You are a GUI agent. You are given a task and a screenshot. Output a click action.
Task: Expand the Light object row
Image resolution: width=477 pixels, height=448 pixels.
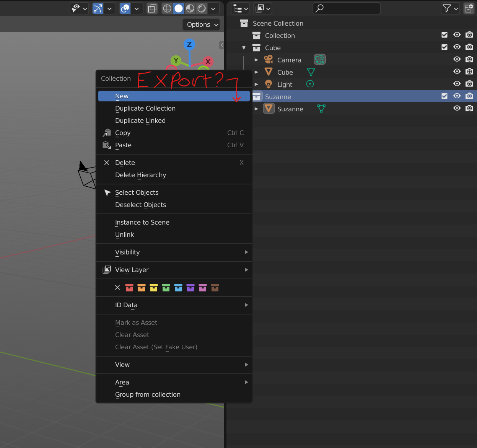[256, 85]
